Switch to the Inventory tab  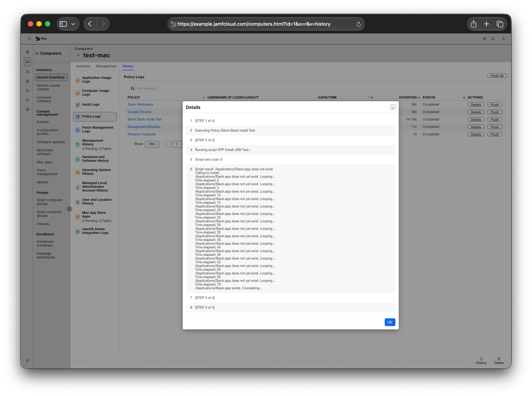pyautogui.click(x=83, y=66)
